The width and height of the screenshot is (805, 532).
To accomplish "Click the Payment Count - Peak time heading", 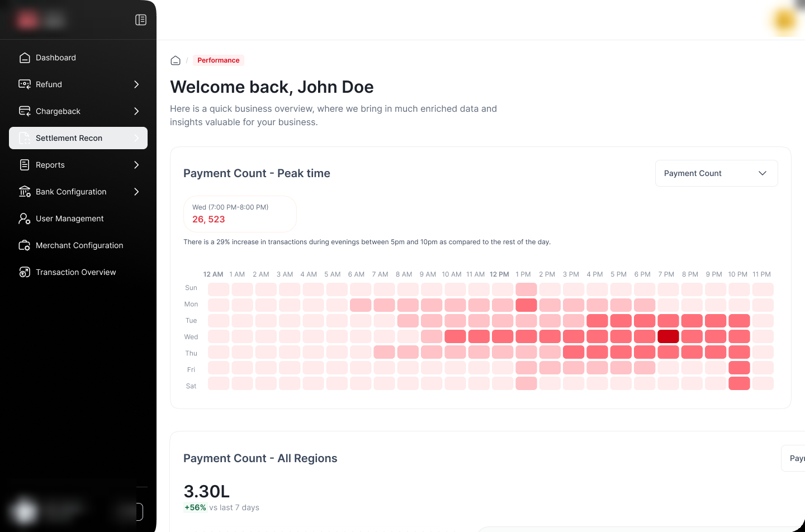I will (x=257, y=173).
